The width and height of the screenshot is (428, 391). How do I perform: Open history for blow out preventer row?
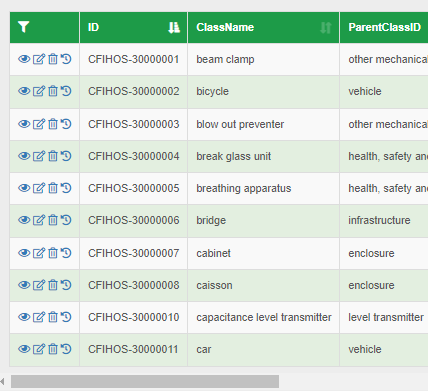[66, 124]
